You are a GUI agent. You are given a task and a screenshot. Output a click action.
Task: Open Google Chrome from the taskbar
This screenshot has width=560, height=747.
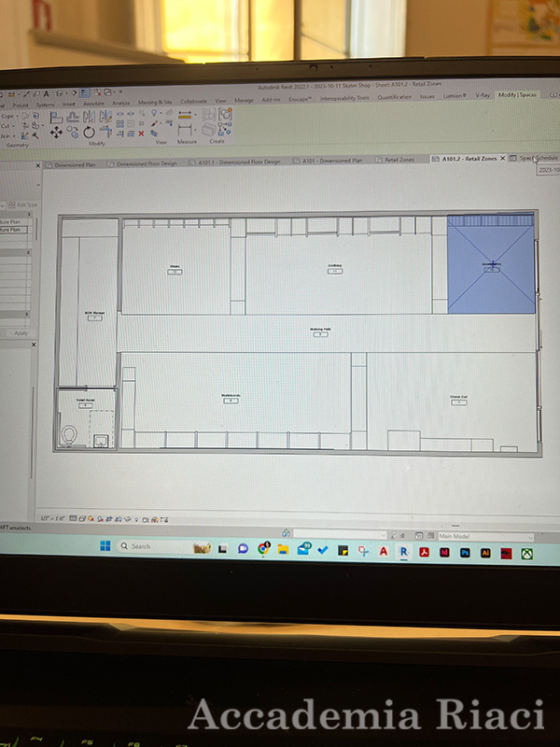[x=263, y=548]
